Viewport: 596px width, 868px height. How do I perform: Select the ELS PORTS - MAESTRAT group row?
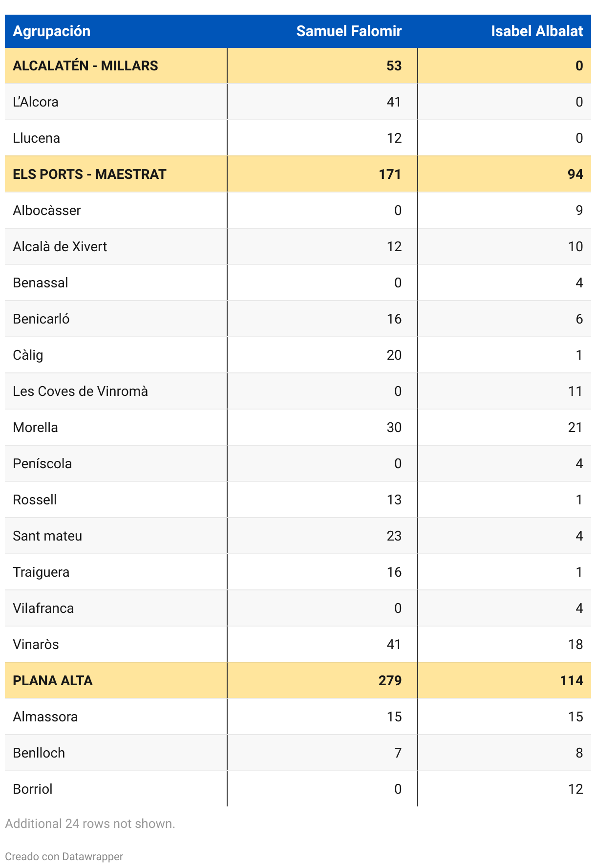[89, 174]
